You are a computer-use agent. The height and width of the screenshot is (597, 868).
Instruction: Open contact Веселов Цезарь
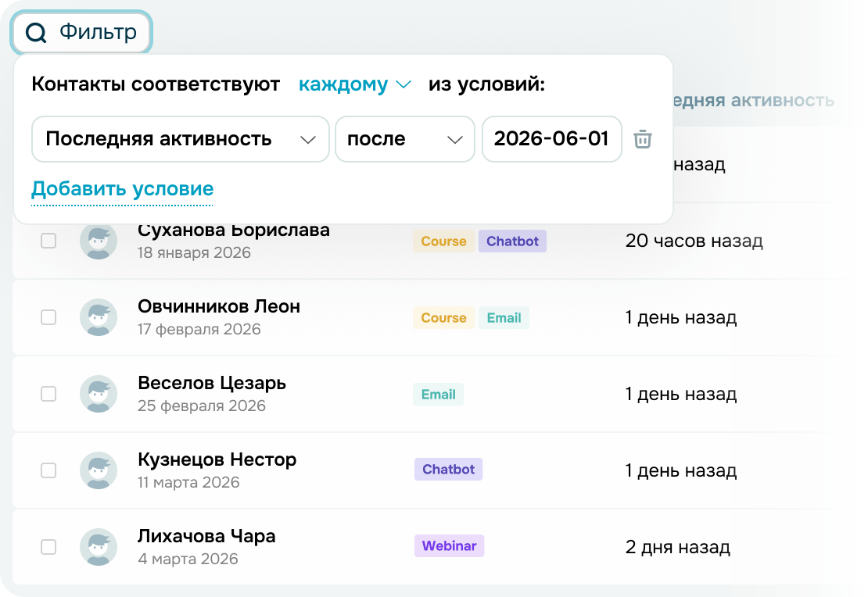[x=211, y=383]
